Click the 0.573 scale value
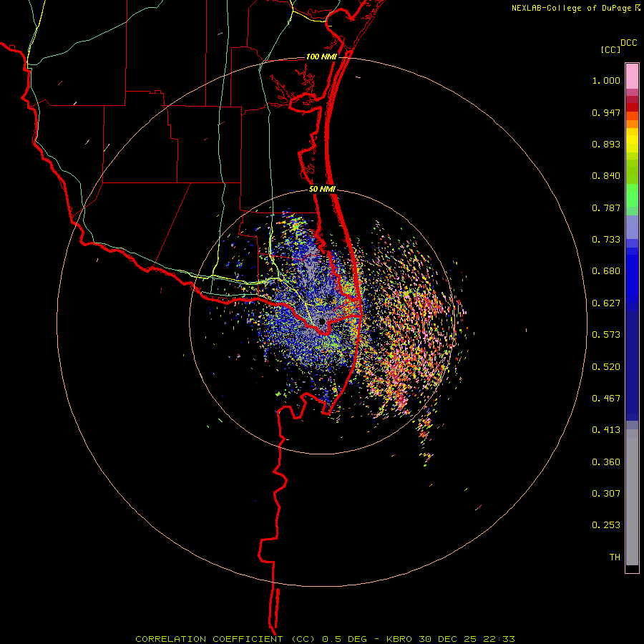 click(606, 335)
